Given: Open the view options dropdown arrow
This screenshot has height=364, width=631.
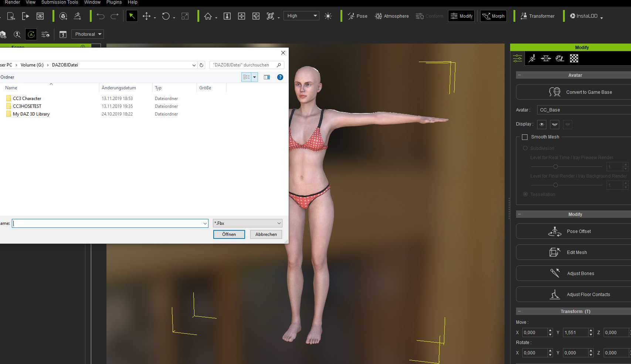Looking at the screenshot, I should (254, 77).
